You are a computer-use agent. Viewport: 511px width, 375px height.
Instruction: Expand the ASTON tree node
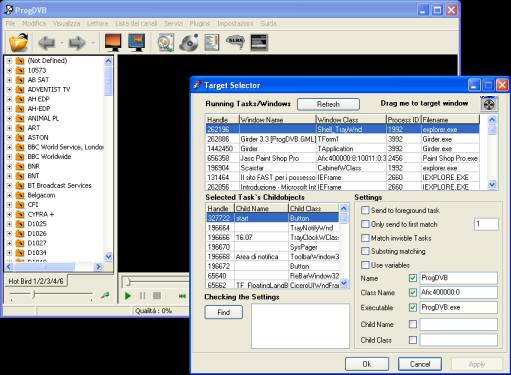pos(9,138)
